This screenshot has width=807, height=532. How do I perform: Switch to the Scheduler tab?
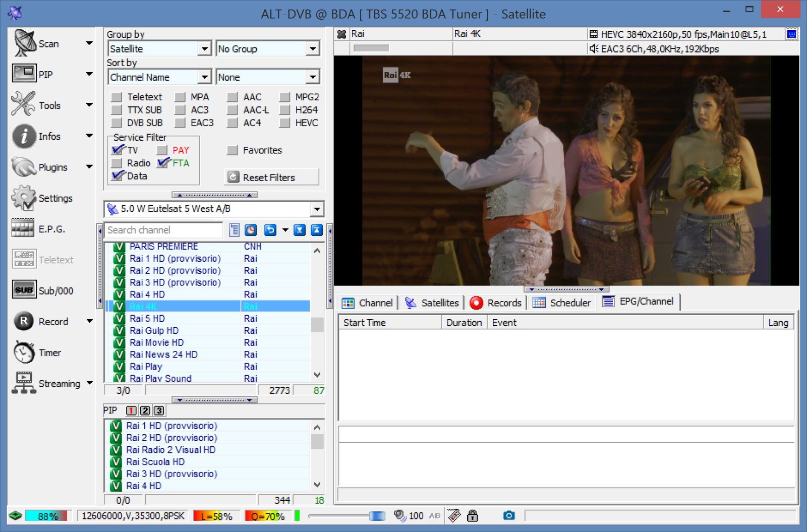(561, 303)
